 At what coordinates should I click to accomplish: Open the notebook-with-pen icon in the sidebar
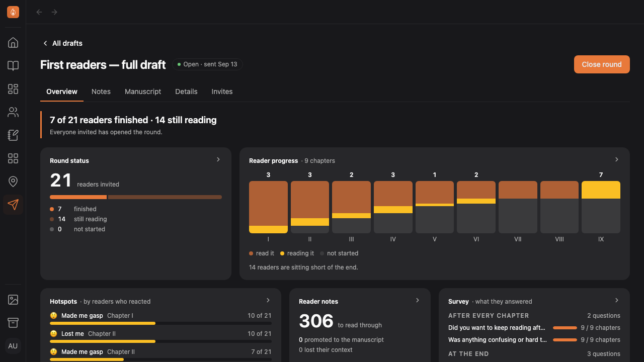click(x=13, y=135)
